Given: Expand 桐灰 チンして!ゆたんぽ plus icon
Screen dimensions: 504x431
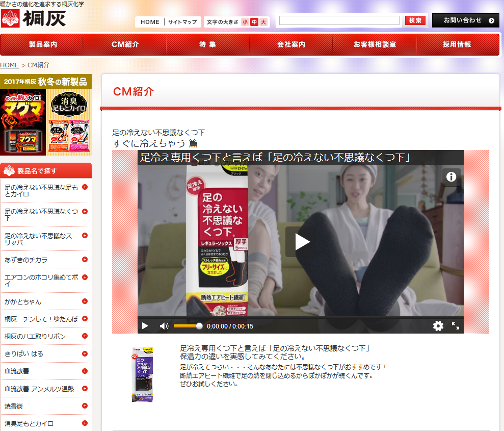Looking at the screenshot, I should click(x=85, y=318).
